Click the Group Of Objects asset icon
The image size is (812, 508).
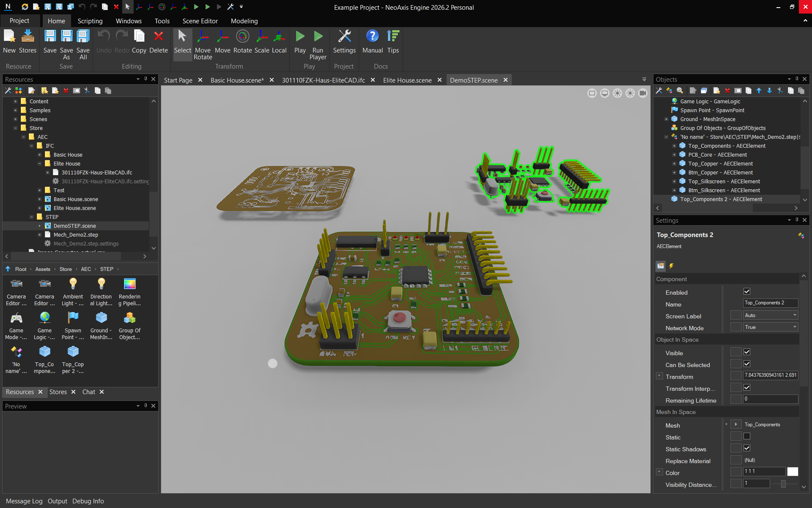pos(129,326)
